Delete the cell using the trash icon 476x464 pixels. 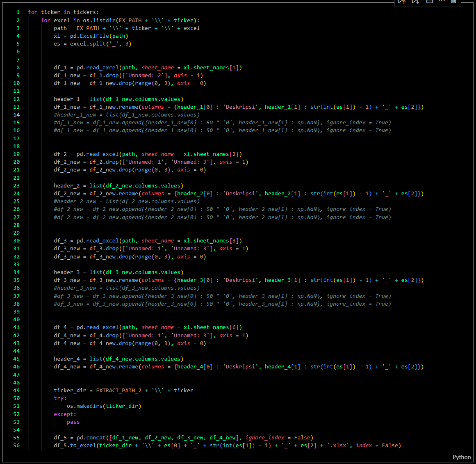pyautogui.click(x=453, y=2)
